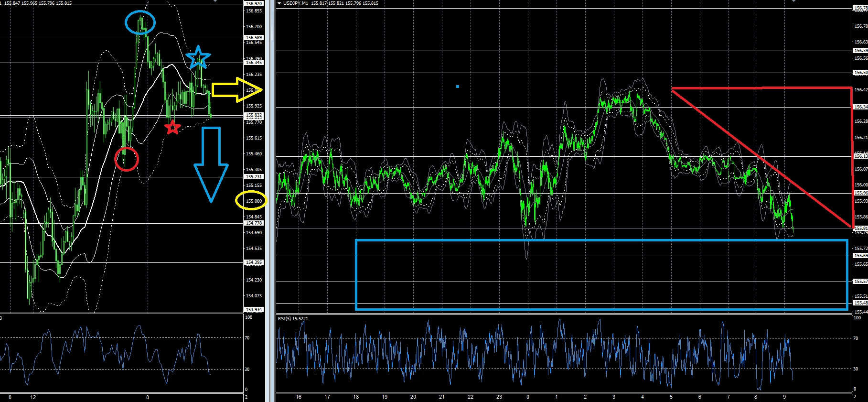The width and height of the screenshot is (868, 402).
Task: Click hour 23 on right chart time axis
Action: 499,397
